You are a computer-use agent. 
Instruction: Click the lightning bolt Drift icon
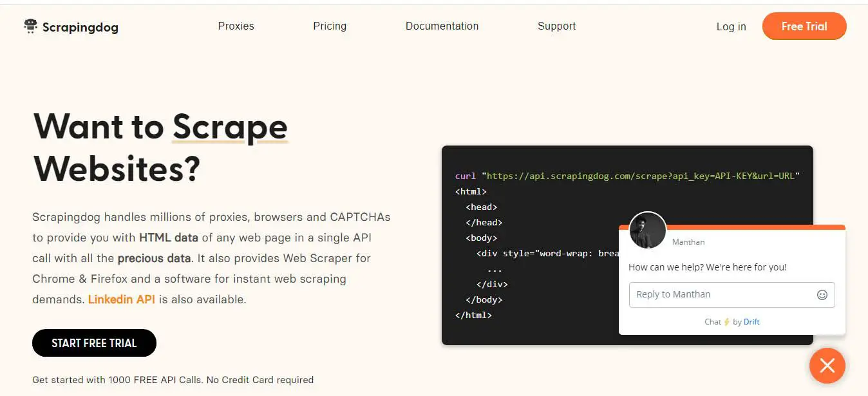[727, 322]
